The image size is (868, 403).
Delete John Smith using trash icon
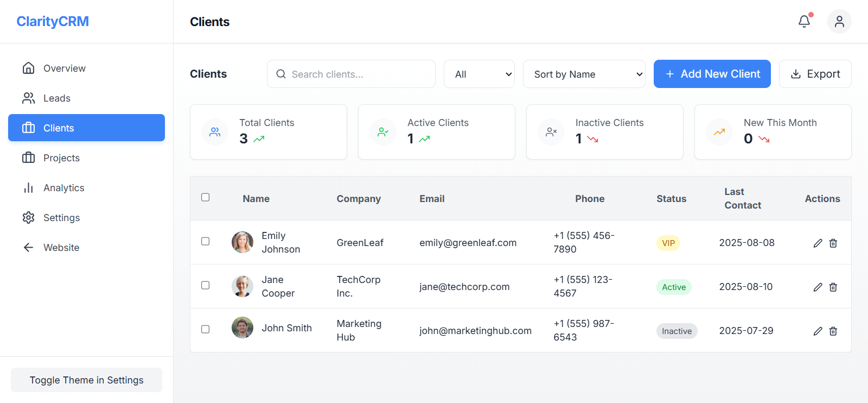(833, 331)
